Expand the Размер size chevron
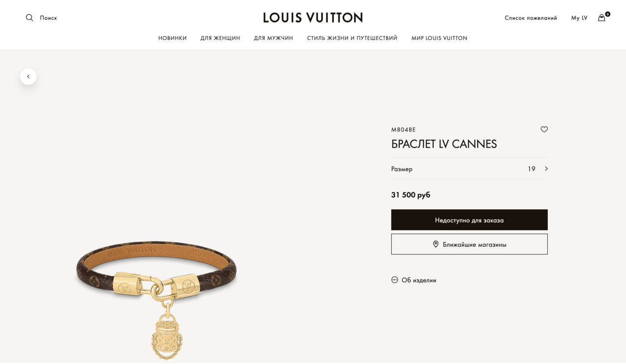The image size is (626, 364). 546,169
